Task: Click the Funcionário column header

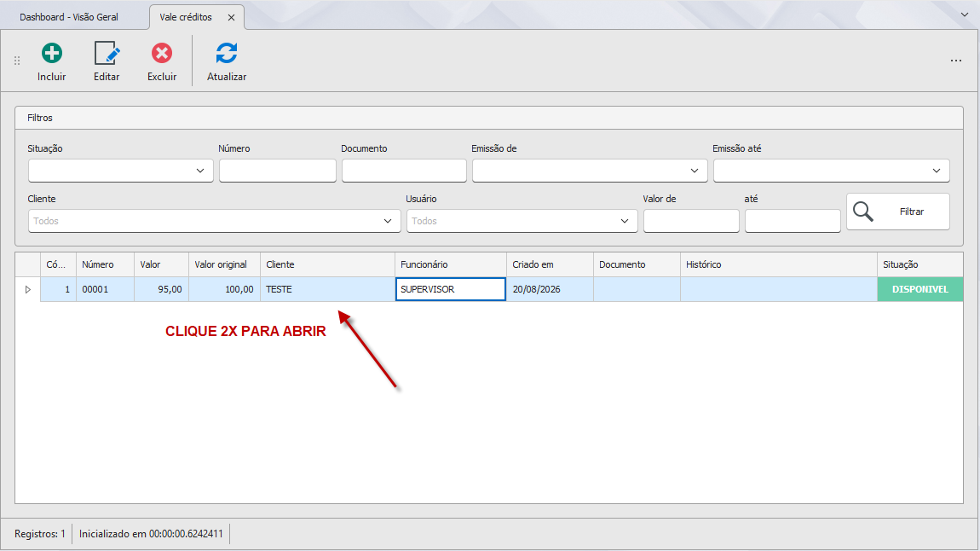Action: click(x=451, y=264)
